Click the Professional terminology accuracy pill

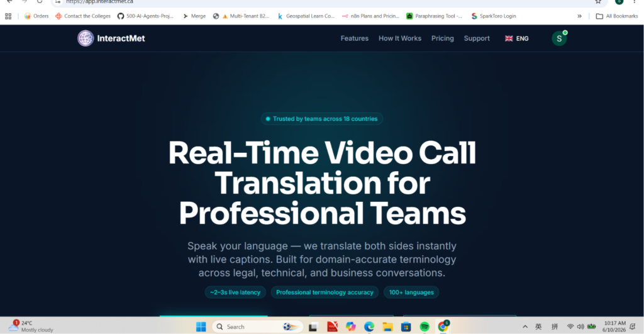point(325,292)
